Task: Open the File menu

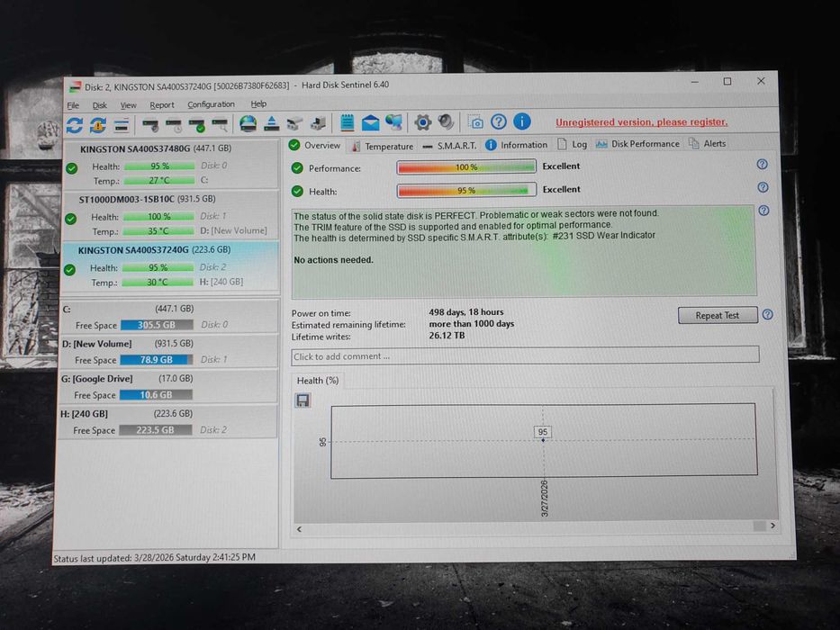Action: pos(73,105)
